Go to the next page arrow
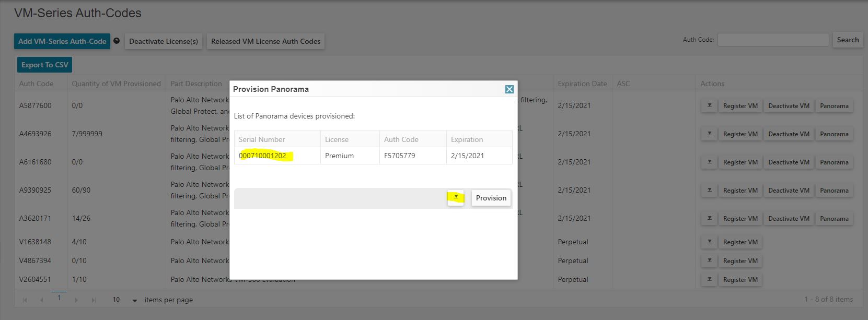Viewport: 868px width, 320px height. [x=76, y=300]
